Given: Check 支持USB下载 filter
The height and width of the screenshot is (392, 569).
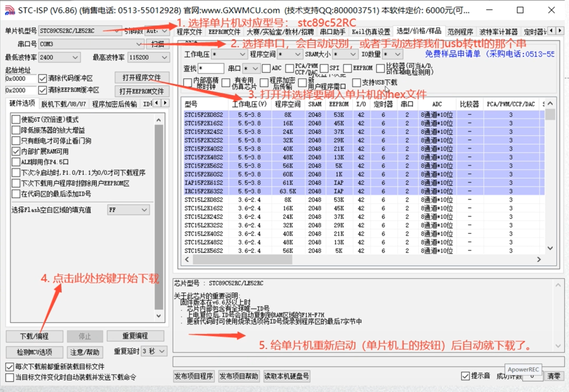Looking at the screenshot, I should 357,82.
